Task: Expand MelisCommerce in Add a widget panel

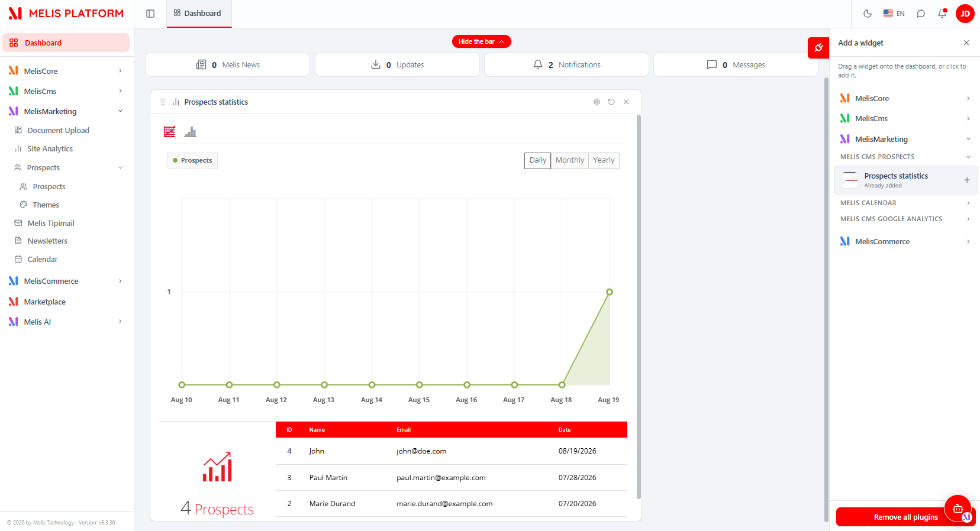Action: pos(905,241)
